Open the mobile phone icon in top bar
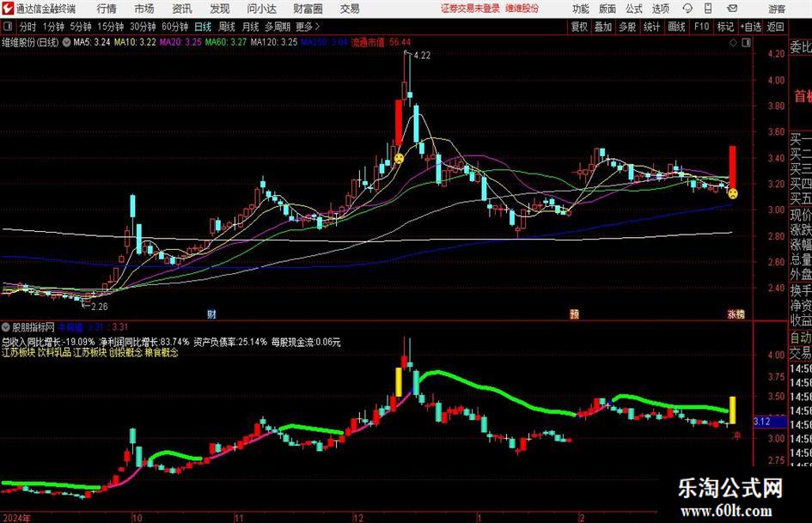 [x=708, y=9]
